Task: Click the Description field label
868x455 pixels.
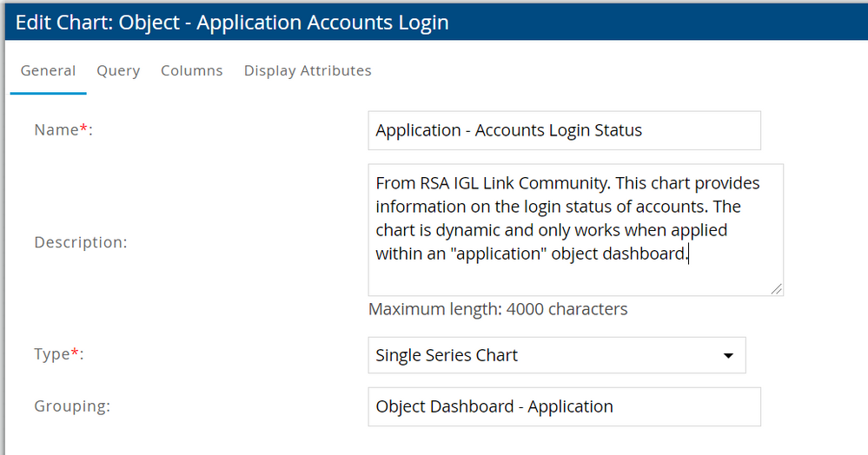Action: (80, 242)
